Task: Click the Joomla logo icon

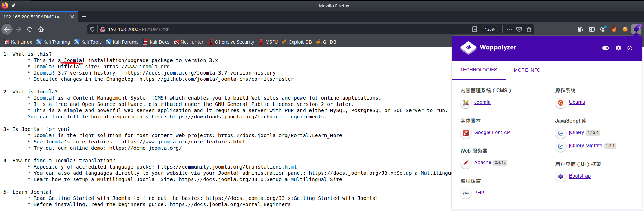Action: click(466, 103)
